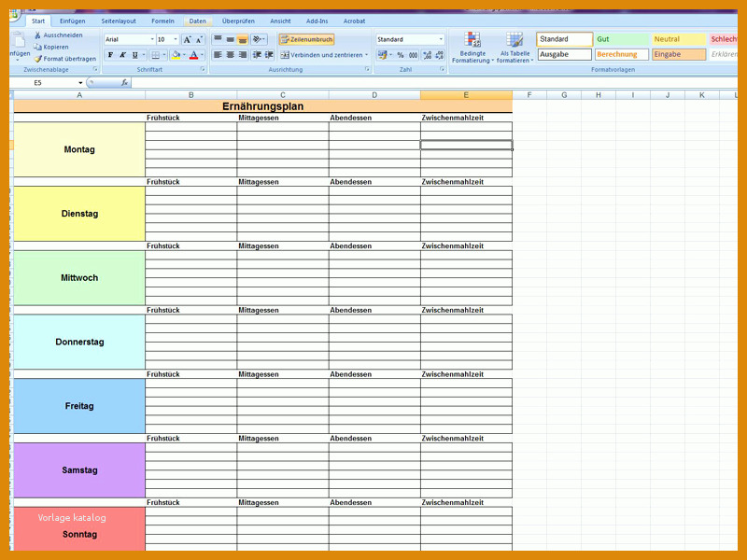Click the Format übertragen brush icon

click(37, 59)
